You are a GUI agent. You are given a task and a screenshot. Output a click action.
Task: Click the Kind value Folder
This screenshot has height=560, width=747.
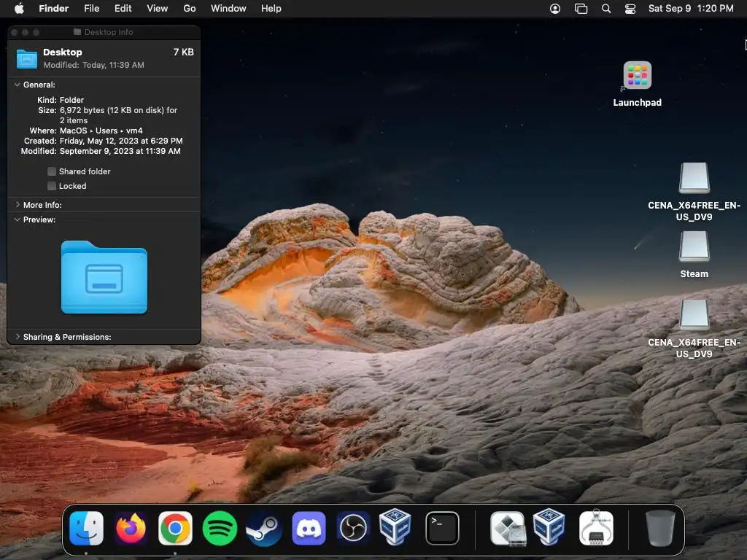pyautogui.click(x=71, y=100)
